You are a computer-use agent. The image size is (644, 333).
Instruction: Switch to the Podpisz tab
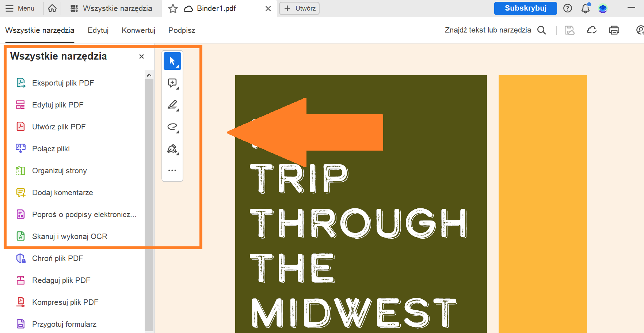(x=182, y=30)
